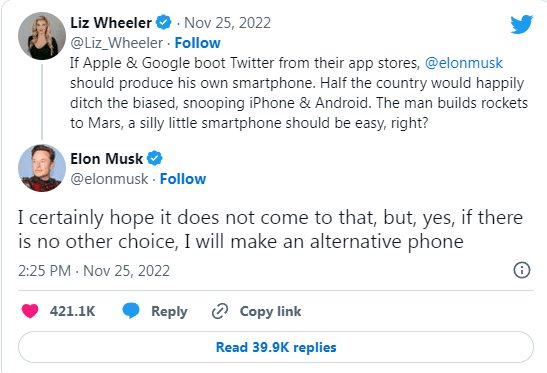Screen dimensions: 547x373
Task: Click the chain link copy icon
Action: click(x=220, y=311)
